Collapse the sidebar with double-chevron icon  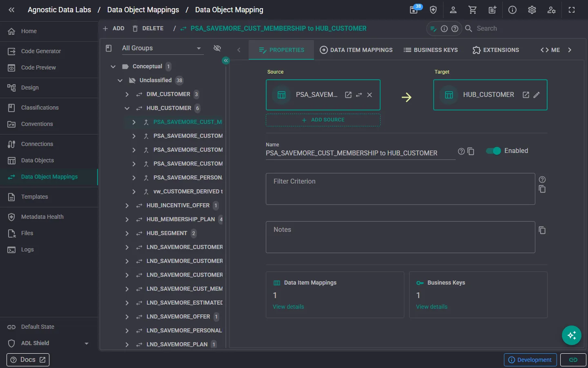click(x=11, y=10)
